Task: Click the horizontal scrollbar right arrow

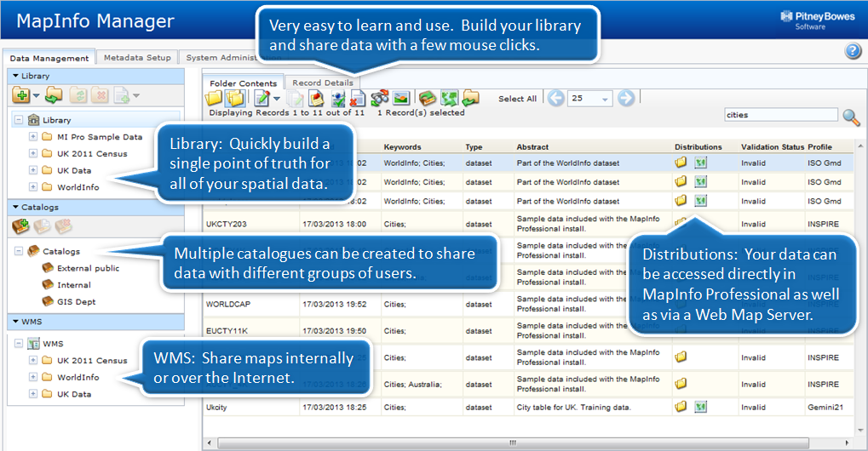Action: (x=847, y=442)
